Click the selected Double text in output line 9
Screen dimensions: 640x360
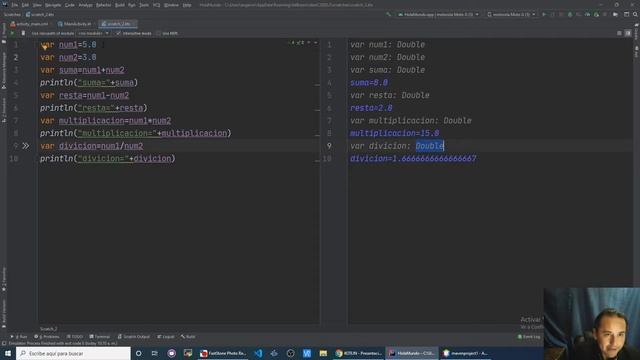point(429,146)
